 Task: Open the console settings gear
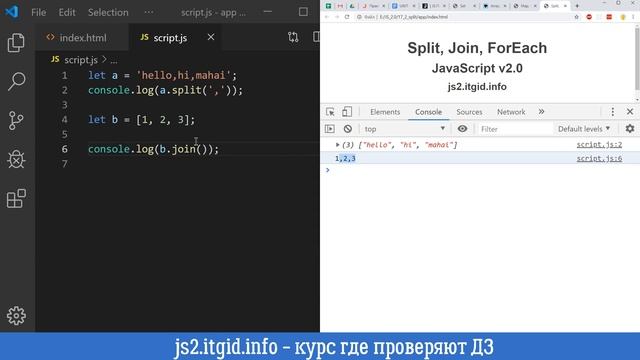coord(630,129)
